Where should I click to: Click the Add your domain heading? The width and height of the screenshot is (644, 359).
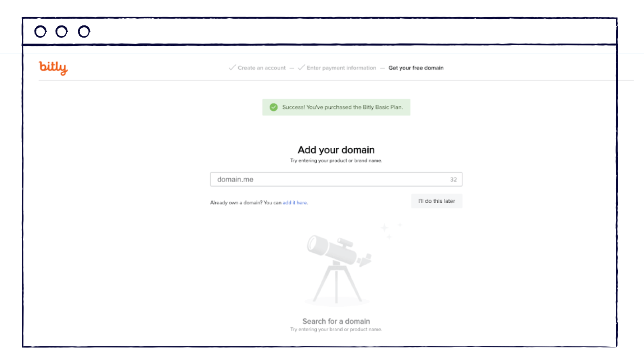[336, 150]
